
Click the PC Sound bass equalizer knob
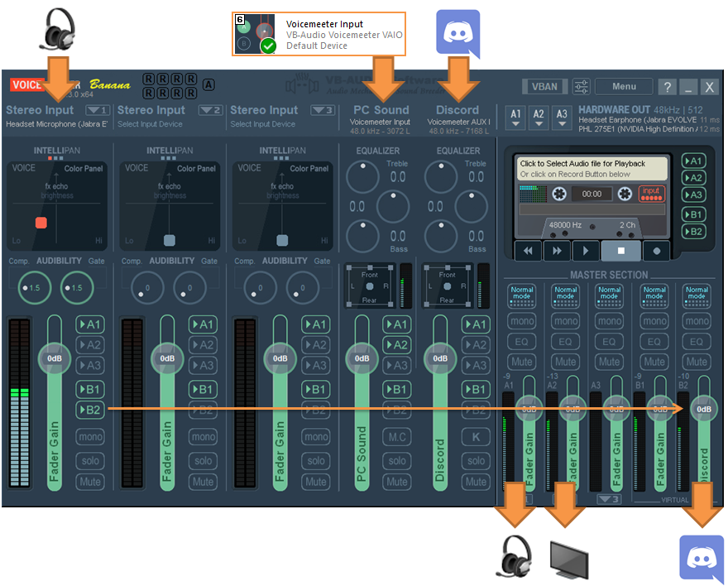click(x=362, y=237)
